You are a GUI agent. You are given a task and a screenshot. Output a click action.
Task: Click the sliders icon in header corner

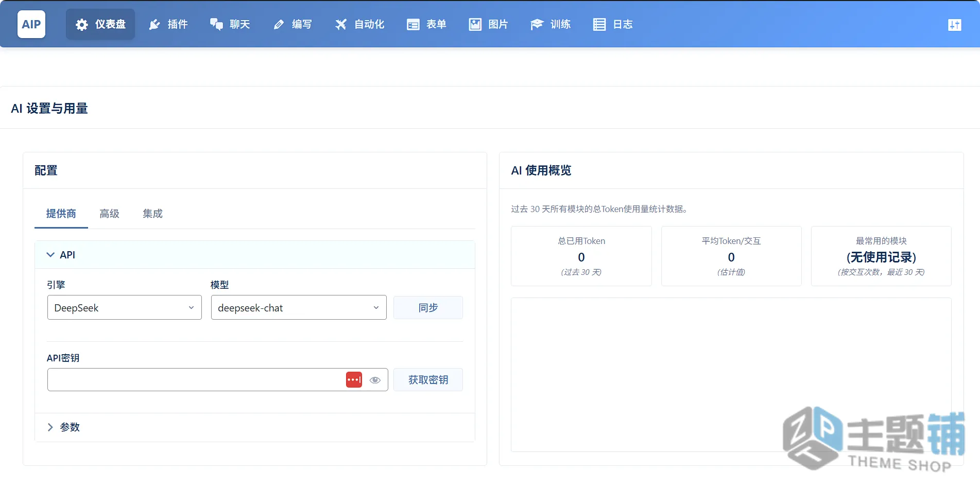click(x=954, y=25)
